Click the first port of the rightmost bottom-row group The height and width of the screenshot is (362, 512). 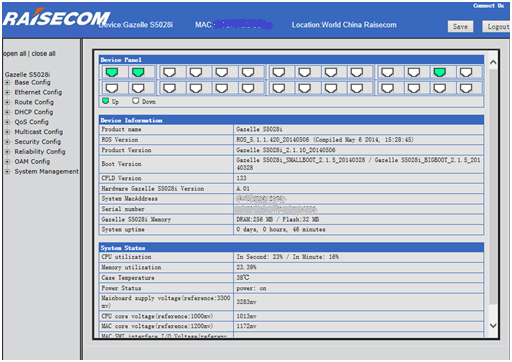(387, 88)
